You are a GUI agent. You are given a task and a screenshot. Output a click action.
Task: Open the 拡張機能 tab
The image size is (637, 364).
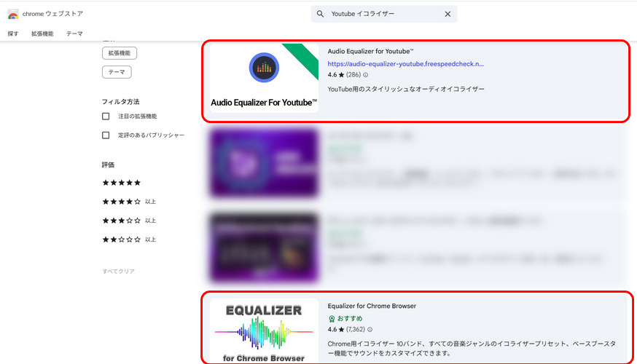click(x=42, y=33)
